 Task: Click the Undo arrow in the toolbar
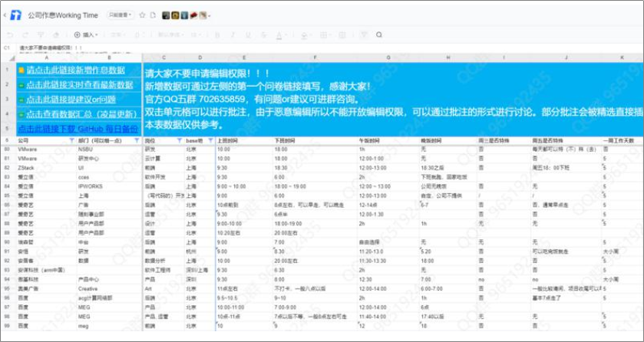pyautogui.click(x=10, y=35)
